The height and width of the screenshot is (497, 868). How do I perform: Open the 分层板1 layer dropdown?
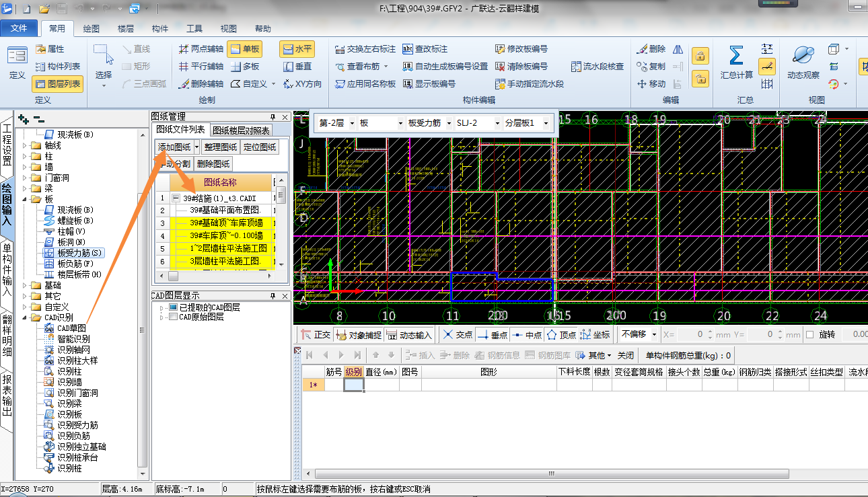click(x=546, y=124)
